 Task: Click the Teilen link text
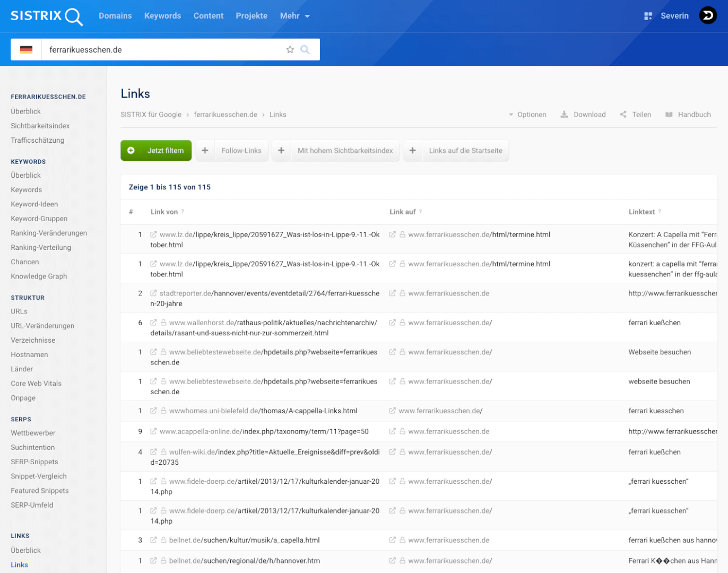pos(642,115)
